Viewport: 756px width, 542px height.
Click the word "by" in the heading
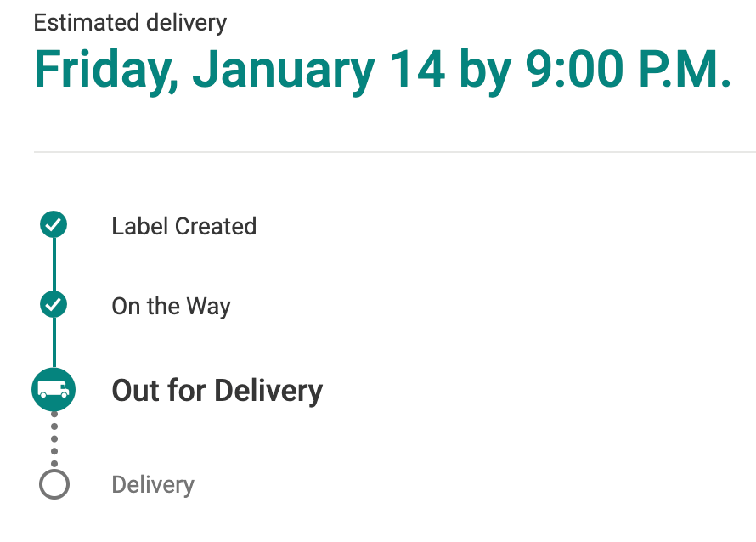(x=484, y=71)
